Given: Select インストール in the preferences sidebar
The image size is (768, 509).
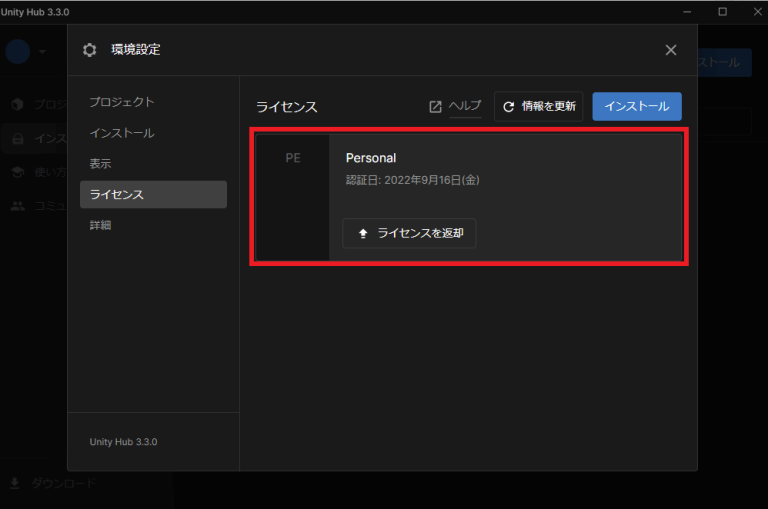Looking at the screenshot, I should (121, 133).
